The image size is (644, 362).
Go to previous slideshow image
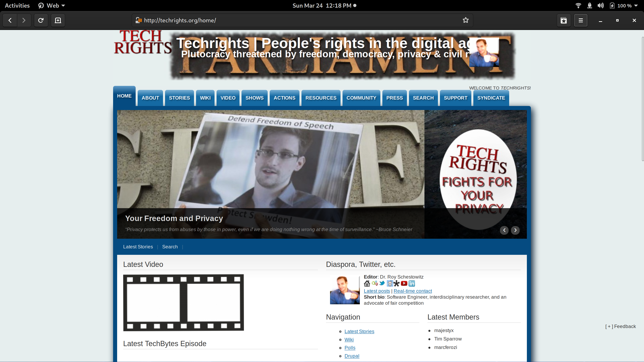coord(504,230)
